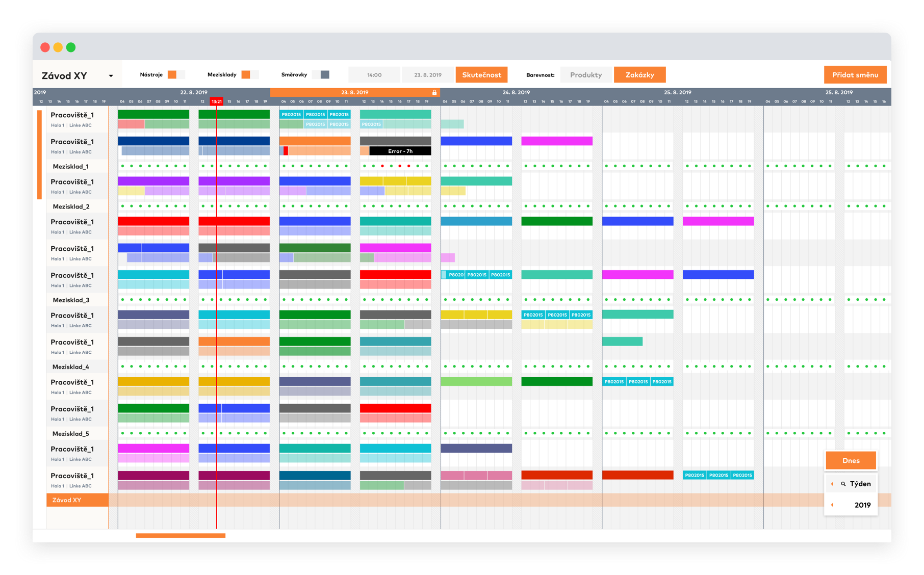Switch color mode to Produkty

pos(586,75)
